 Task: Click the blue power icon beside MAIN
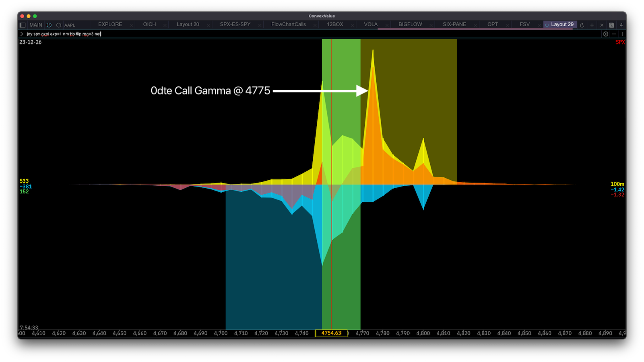click(49, 25)
